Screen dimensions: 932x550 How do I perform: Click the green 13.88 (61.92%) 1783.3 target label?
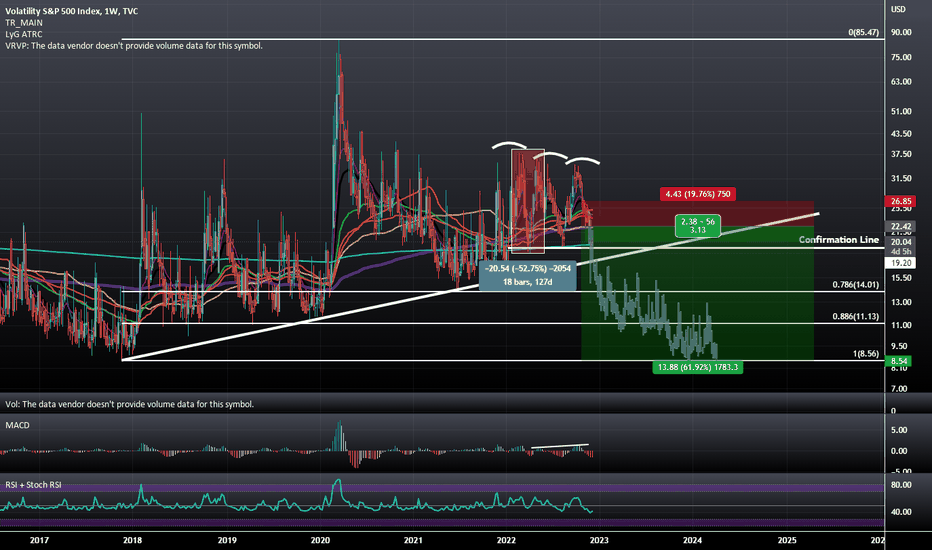pos(698,367)
